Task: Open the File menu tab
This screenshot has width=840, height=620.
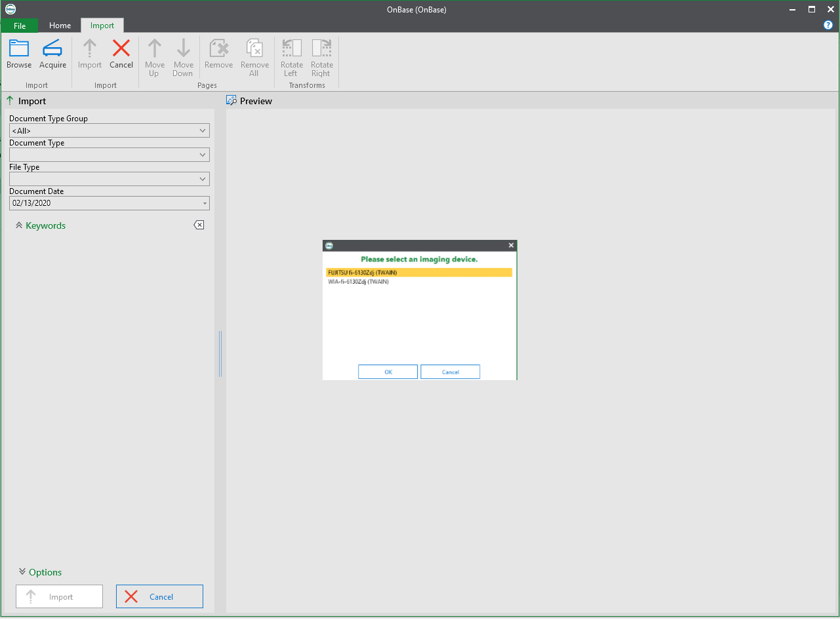Action: (x=19, y=26)
